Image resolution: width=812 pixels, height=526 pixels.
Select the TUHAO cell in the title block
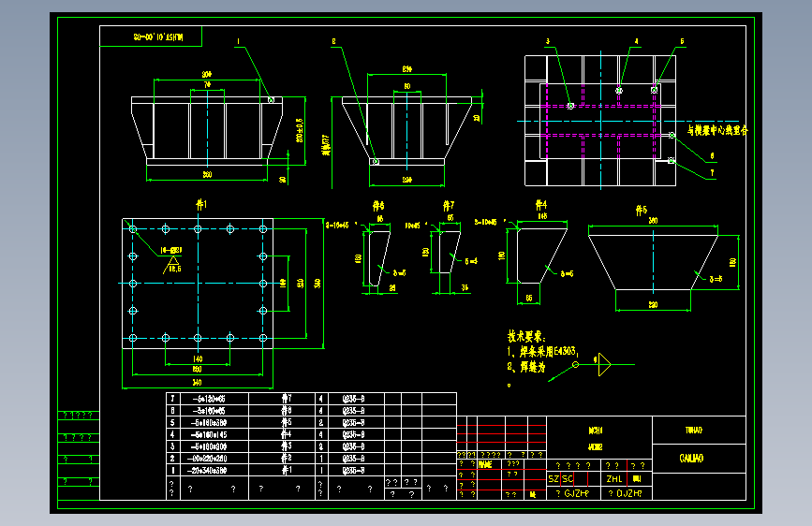click(699, 431)
